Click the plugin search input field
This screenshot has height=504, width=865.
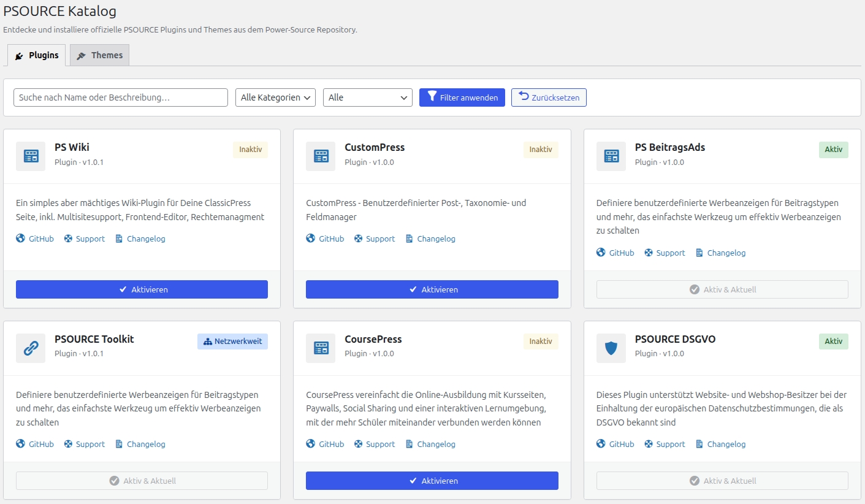(x=120, y=97)
